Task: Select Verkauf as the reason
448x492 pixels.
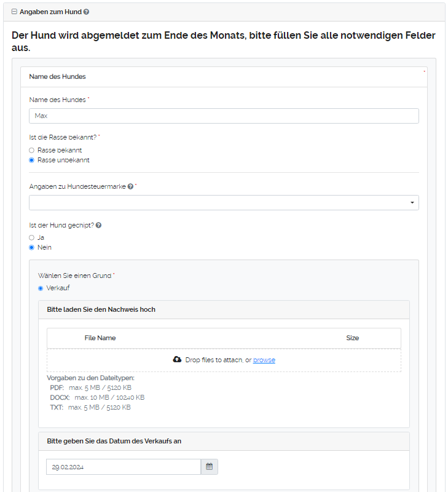Action: [x=41, y=288]
